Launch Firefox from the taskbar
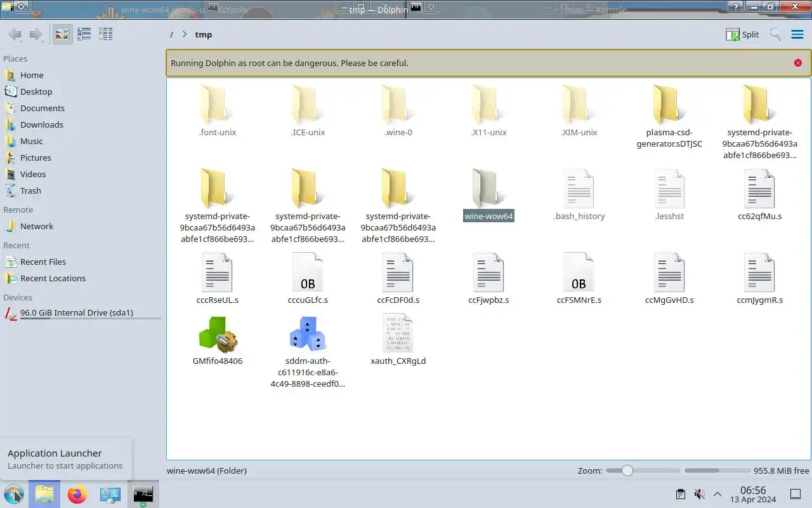The height and width of the screenshot is (508, 812). [x=77, y=494]
